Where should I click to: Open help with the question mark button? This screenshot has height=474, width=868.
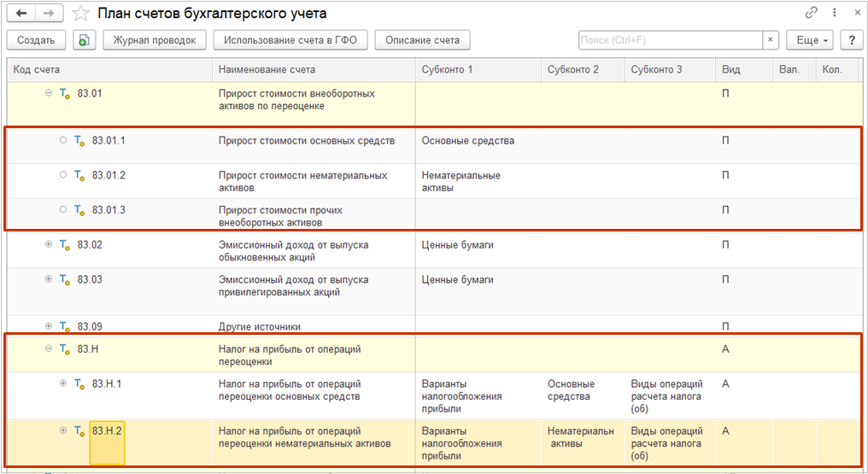coord(851,40)
